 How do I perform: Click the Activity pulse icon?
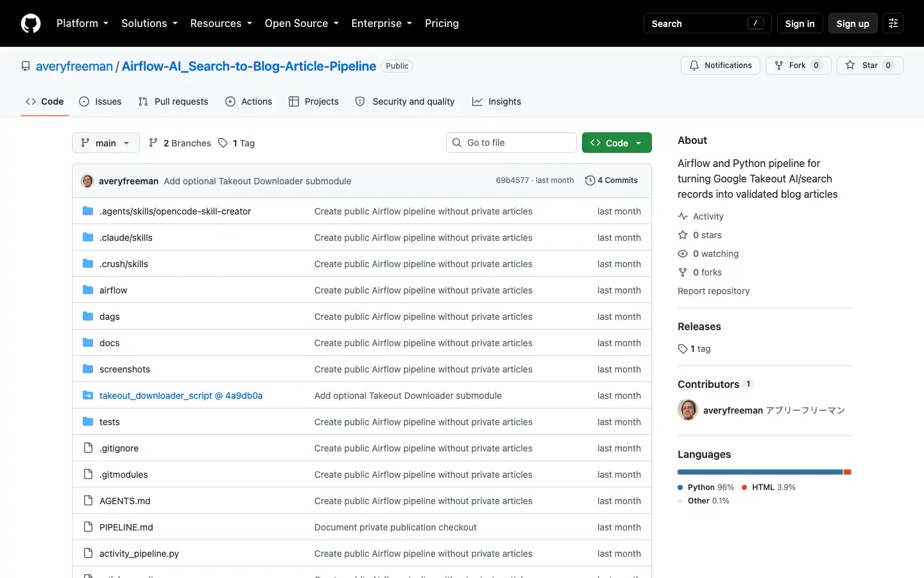[683, 216]
